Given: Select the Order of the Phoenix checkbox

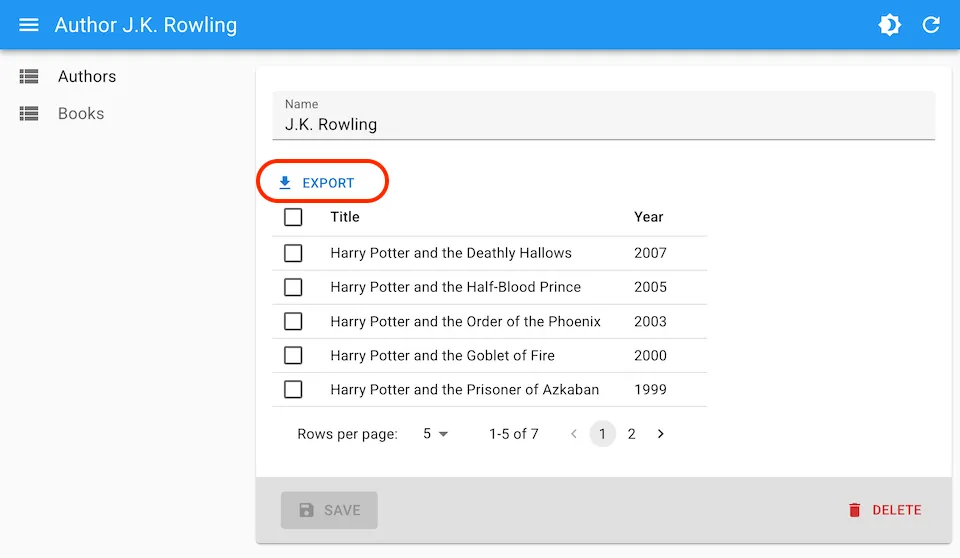Looking at the screenshot, I should pyautogui.click(x=293, y=322).
